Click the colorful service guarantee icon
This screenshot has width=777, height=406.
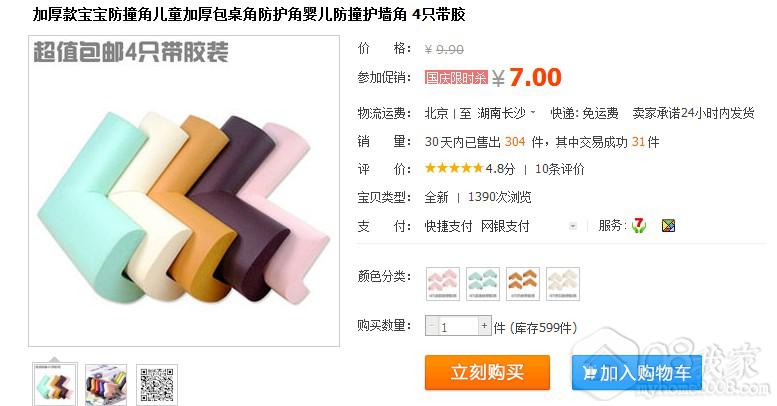668,226
